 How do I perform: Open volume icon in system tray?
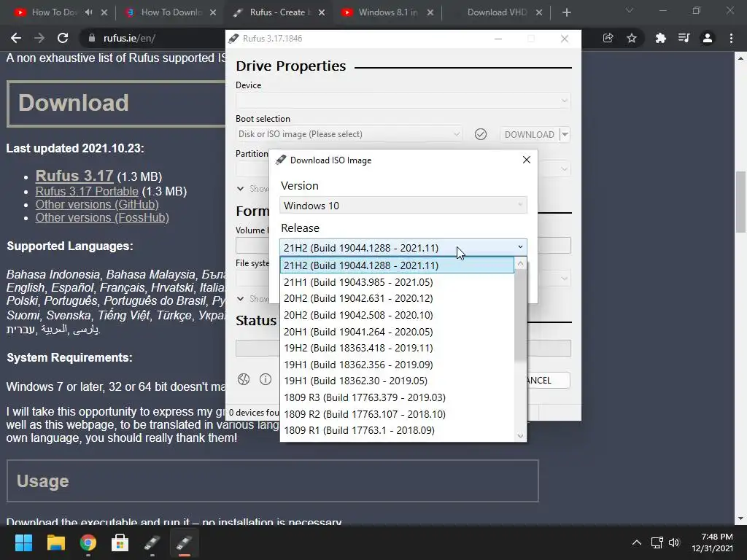tap(674, 542)
